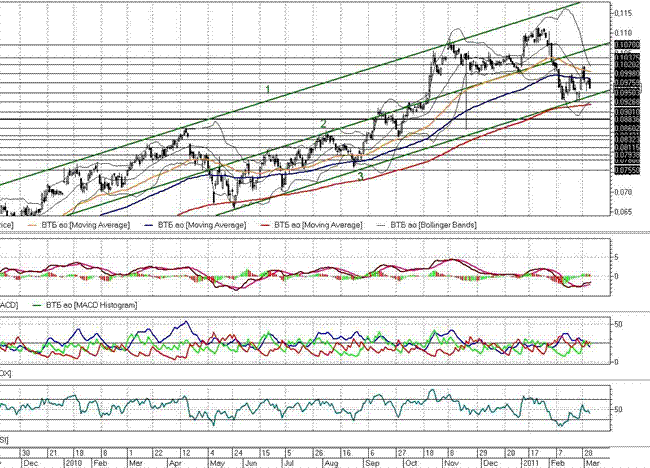Click the gray line sample beside Bollinger Bands

pyautogui.click(x=382, y=225)
